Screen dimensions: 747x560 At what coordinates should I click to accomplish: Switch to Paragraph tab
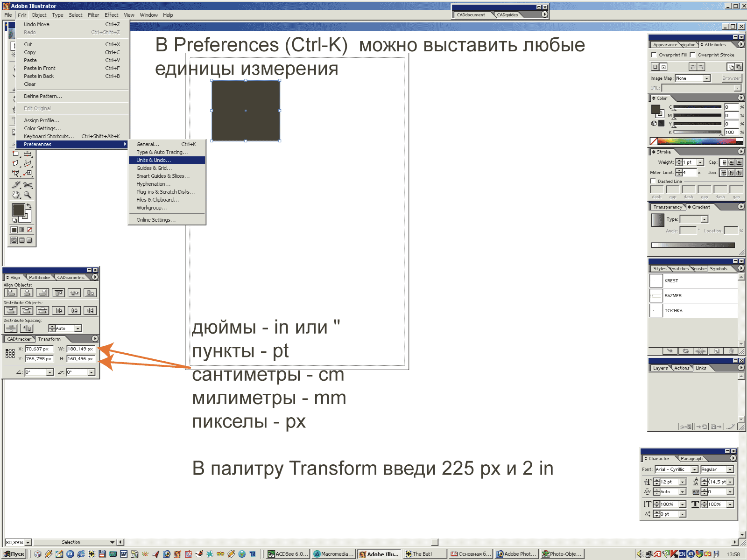click(691, 459)
